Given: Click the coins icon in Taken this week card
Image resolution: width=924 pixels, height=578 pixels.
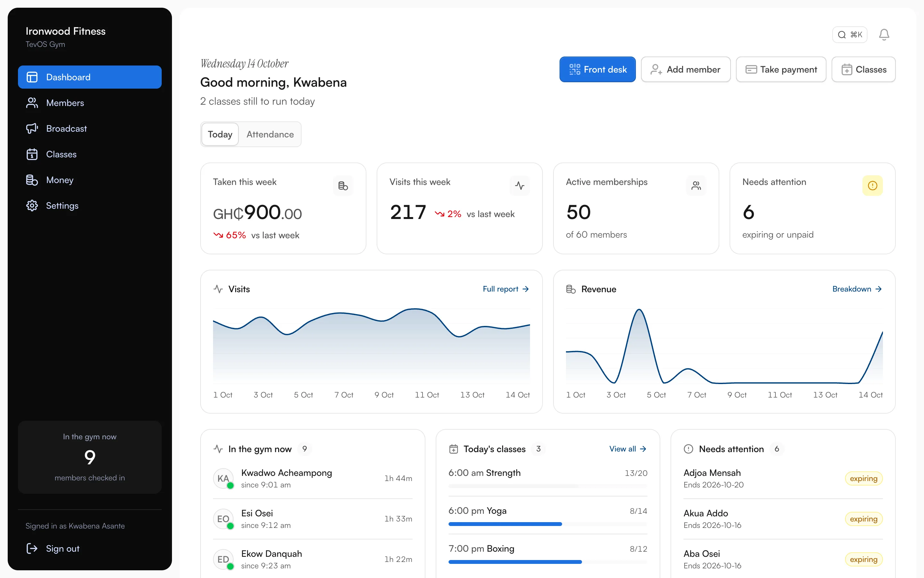Looking at the screenshot, I should (x=343, y=186).
